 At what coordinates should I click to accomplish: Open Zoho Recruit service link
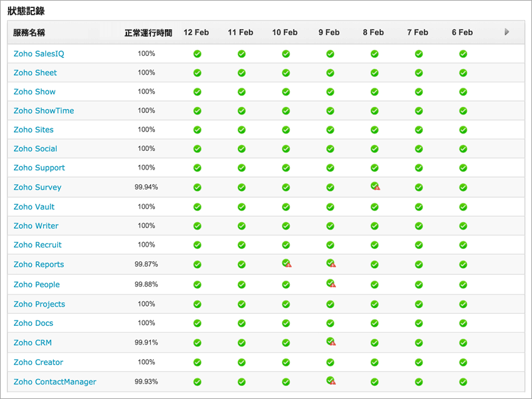pos(38,245)
